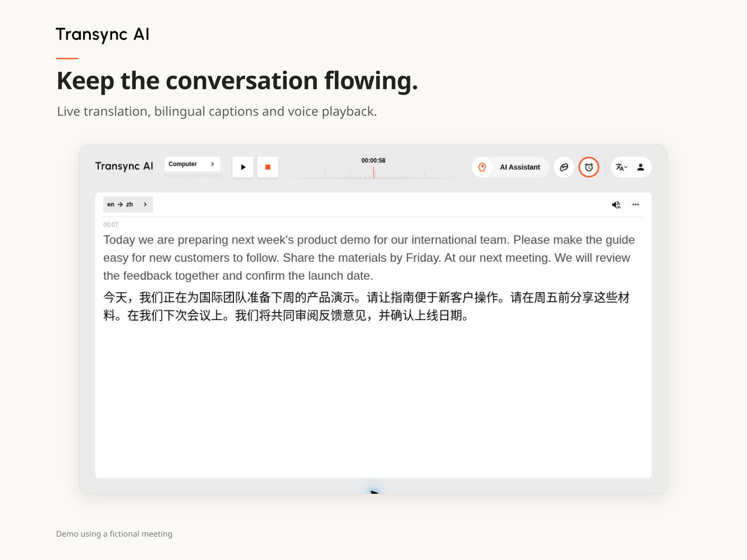Change the en → zh language pair
747x560 pixels.
[128, 204]
